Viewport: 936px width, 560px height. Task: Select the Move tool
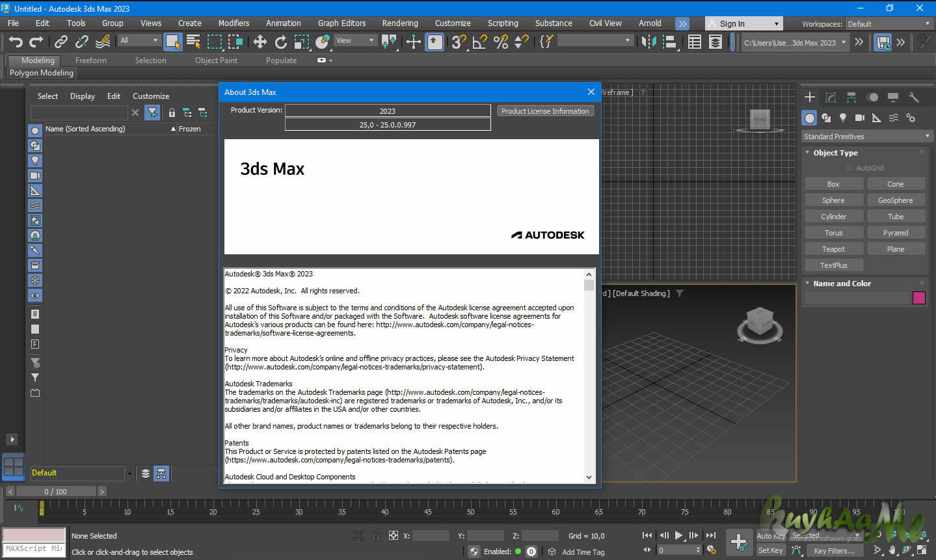[260, 42]
